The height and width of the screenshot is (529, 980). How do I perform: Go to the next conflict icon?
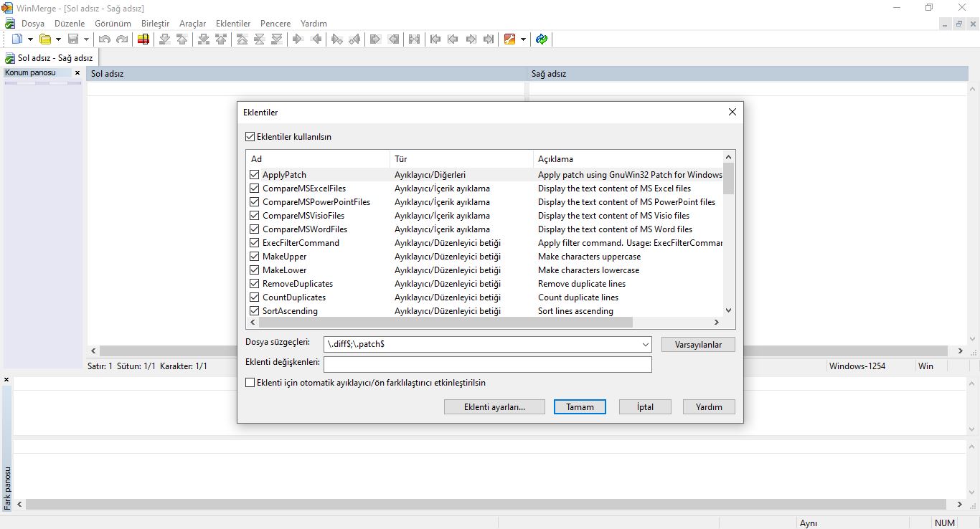[x=204, y=39]
